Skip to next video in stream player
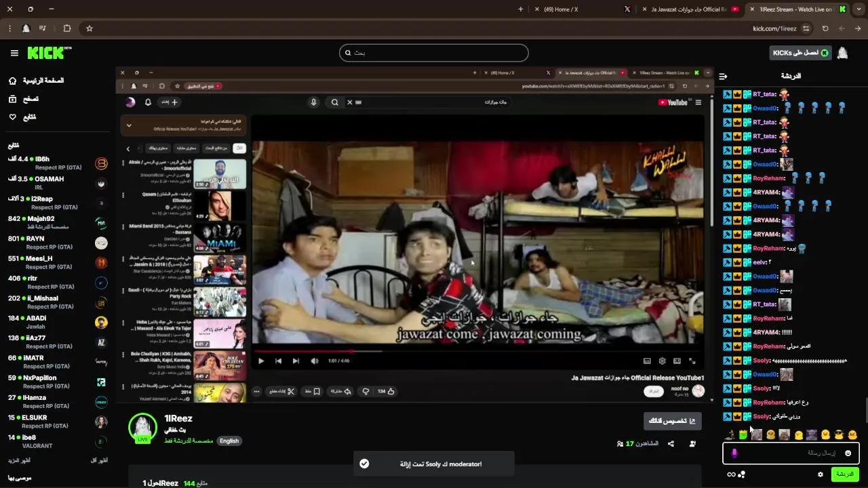Image resolution: width=868 pixels, height=488 pixels. click(x=296, y=361)
